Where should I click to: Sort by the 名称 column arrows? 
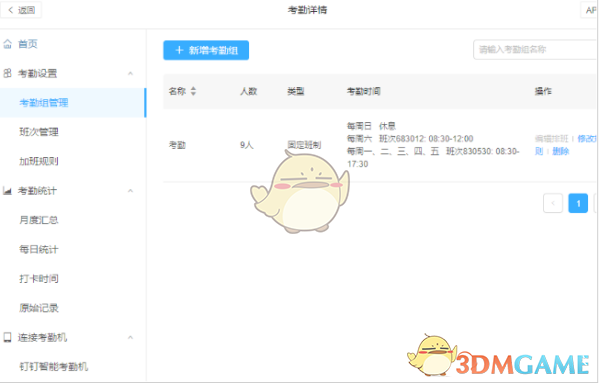(193, 91)
